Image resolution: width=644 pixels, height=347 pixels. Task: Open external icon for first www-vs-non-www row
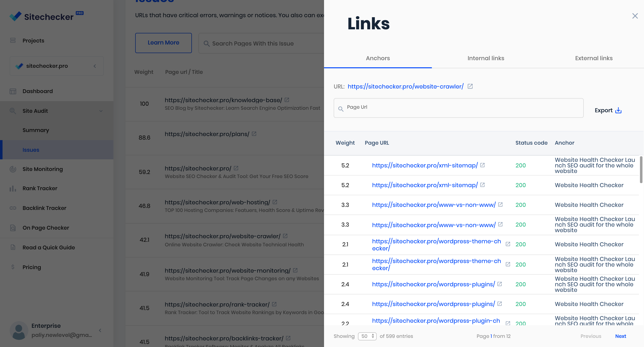pos(500,205)
